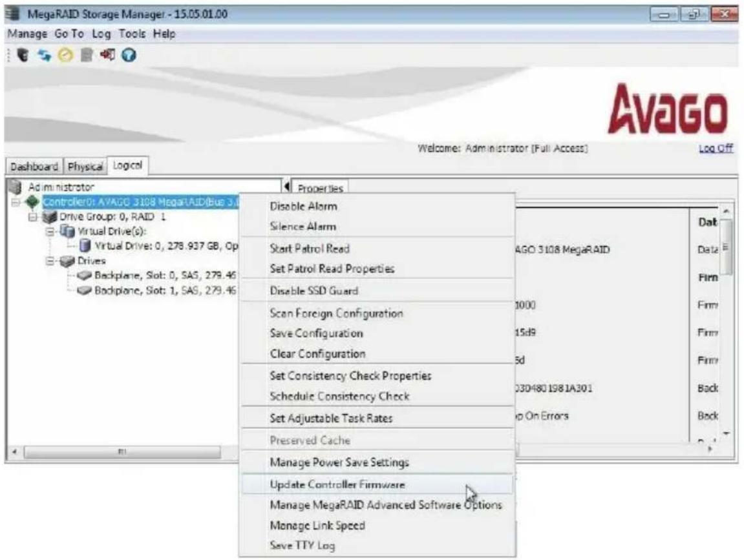
Task: Open the Log menu
Action: (x=101, y=34)
